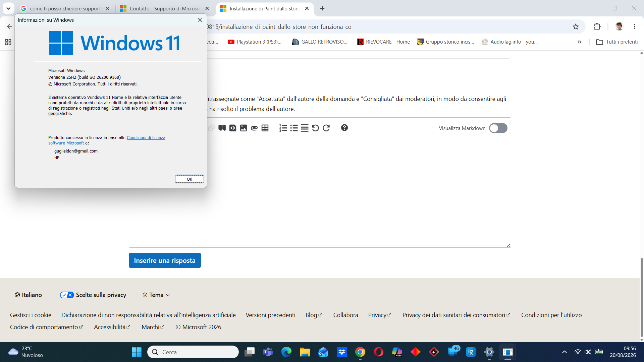Open Chrome's three-dot menu
The width and height of the screenshot is (644, 362).
coord(634,26)
